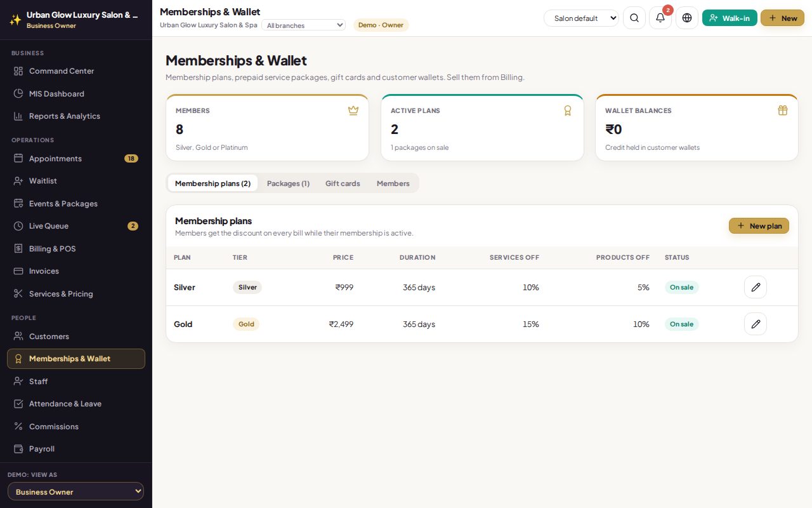This screenshot has height=508, width=812.
Task: Create a plan with New plan button
Action: click(759, 225)
